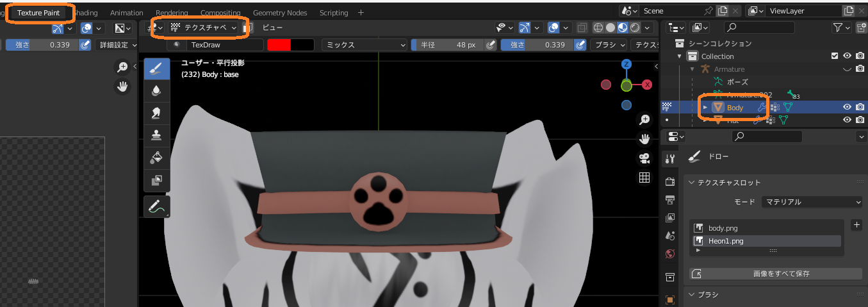
Task: Collapse the Collection tree in the outliner
Action: click(680, 56)
